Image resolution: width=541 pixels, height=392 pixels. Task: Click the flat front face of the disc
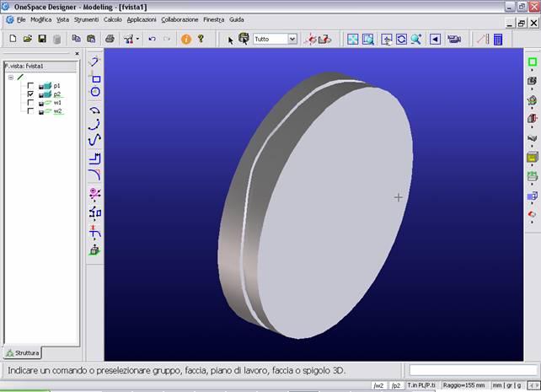[x=335, y=214]
